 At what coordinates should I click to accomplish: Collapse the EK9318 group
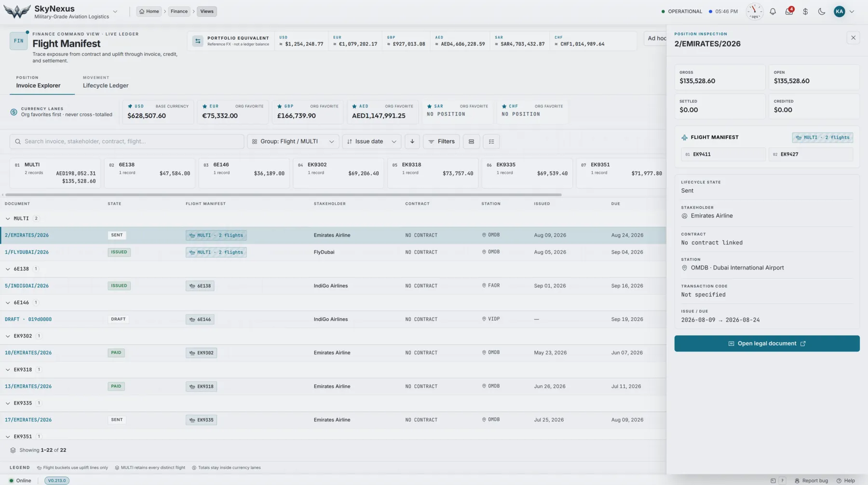[x=8, y=370]
